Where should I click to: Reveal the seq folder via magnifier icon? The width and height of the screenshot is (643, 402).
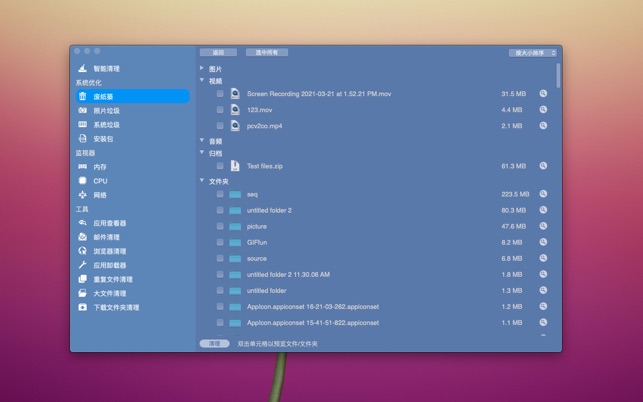pyautogui.click(x=543, y=194)
